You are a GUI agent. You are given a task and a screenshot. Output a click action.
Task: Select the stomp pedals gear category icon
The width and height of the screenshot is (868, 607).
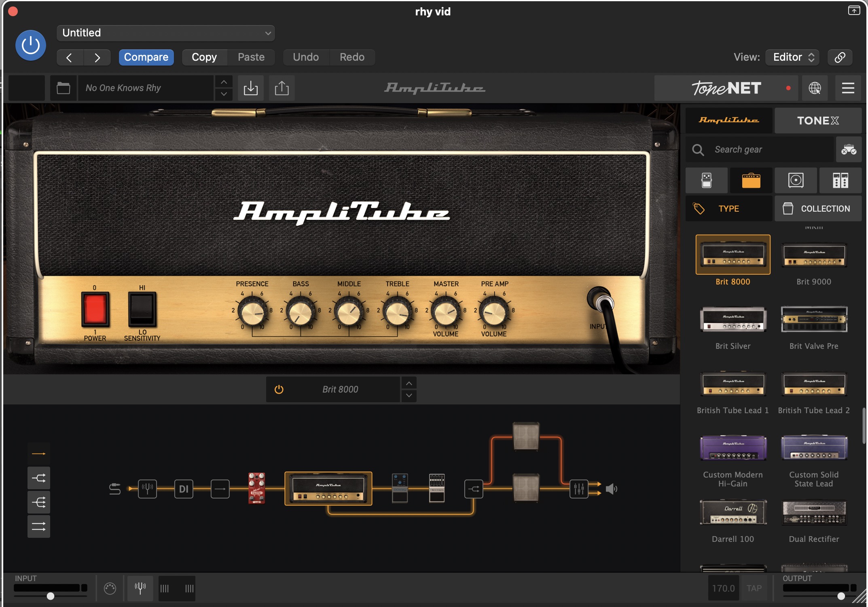click(706, 180)
